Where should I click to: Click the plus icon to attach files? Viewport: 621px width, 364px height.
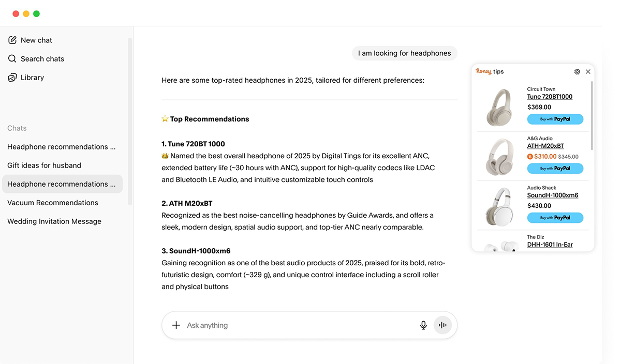(x=176, y=325)
